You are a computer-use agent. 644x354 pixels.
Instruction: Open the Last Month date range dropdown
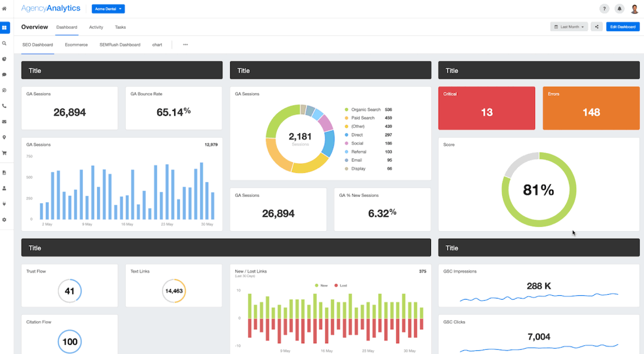pos(569,27)
